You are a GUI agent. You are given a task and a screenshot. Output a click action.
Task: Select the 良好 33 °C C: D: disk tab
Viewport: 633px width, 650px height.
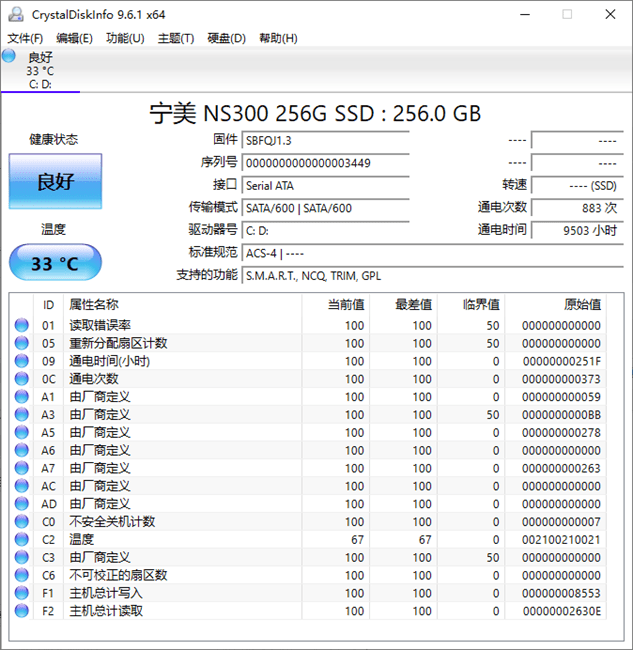coord(41,70)
